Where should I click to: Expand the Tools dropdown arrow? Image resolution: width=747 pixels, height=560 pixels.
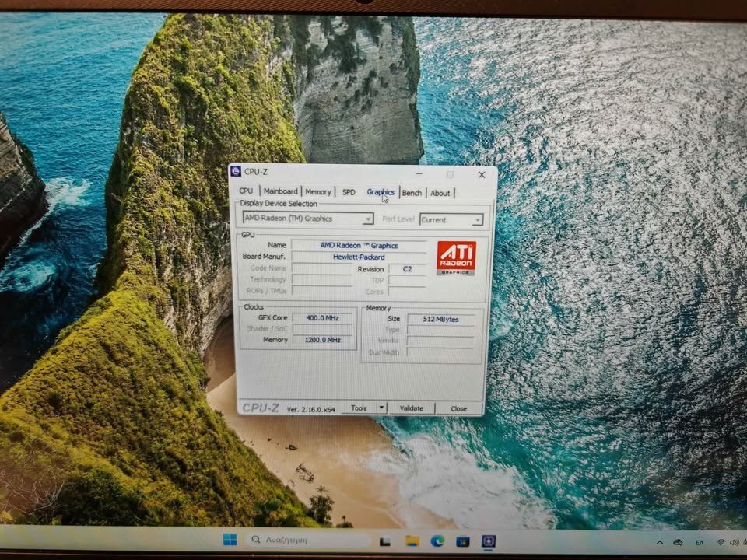point(381,408)
